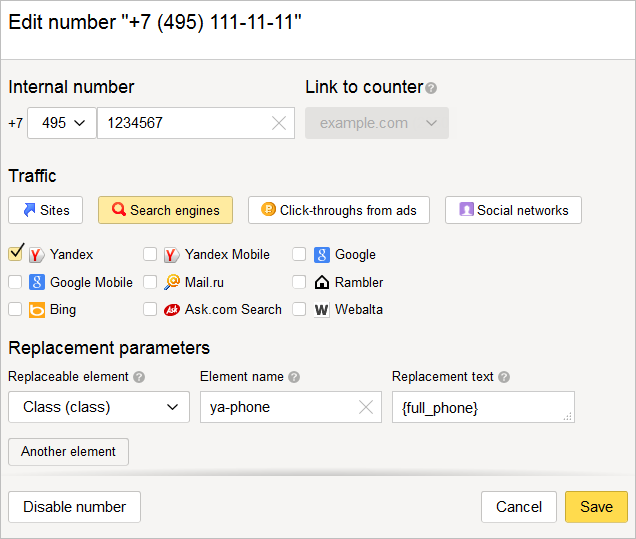Click into the Replacement text field

click(483, 407)
